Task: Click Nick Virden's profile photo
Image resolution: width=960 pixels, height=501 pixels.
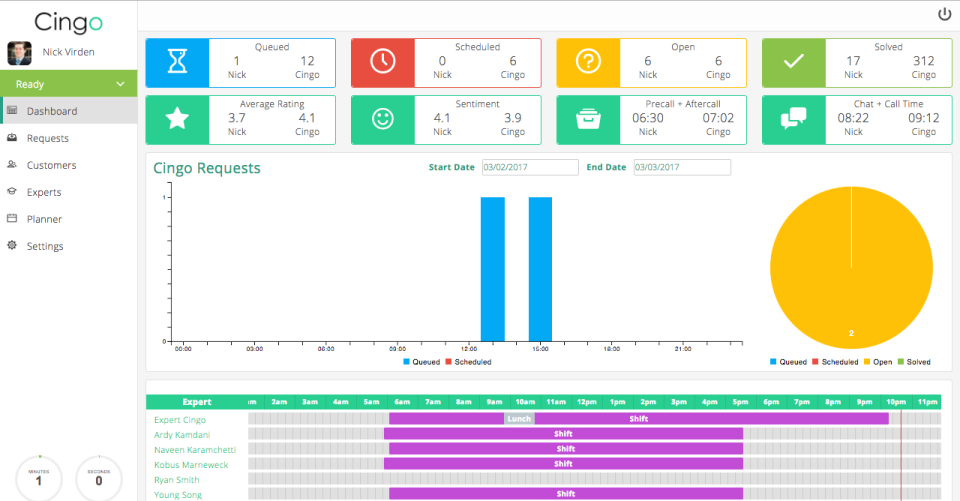Action: (x=19, y=53)
